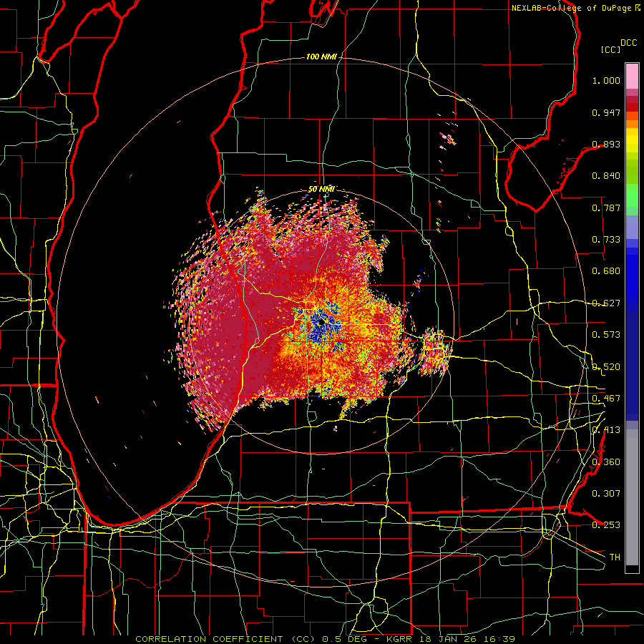Click the TH threshold label on the legend
Image resolution: width=644 pixels, height=644 pixels.
click(615, 557)
